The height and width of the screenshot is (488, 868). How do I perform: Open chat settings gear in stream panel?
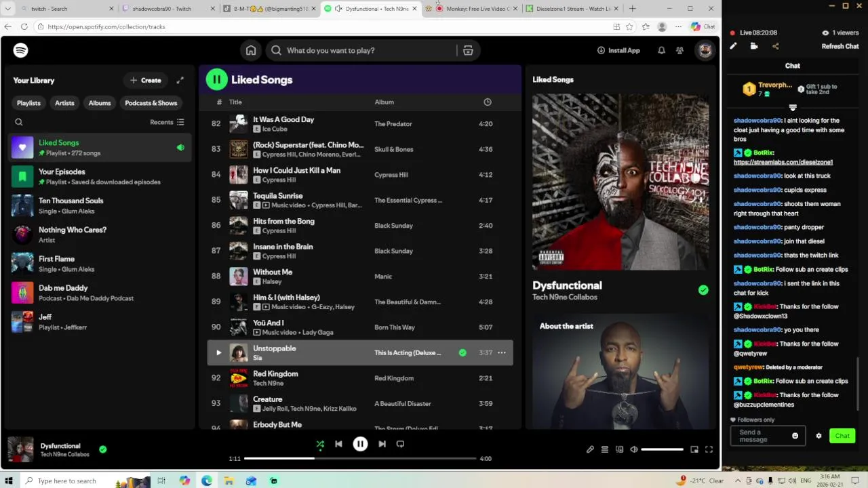click(x=818, y=436)
